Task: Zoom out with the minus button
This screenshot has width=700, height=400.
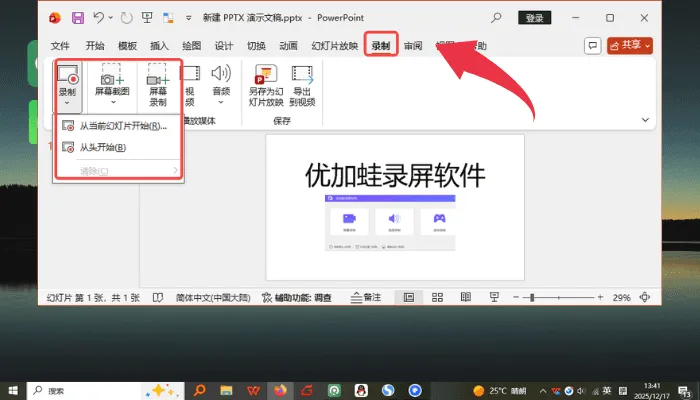Action: (x=516, y=297)
